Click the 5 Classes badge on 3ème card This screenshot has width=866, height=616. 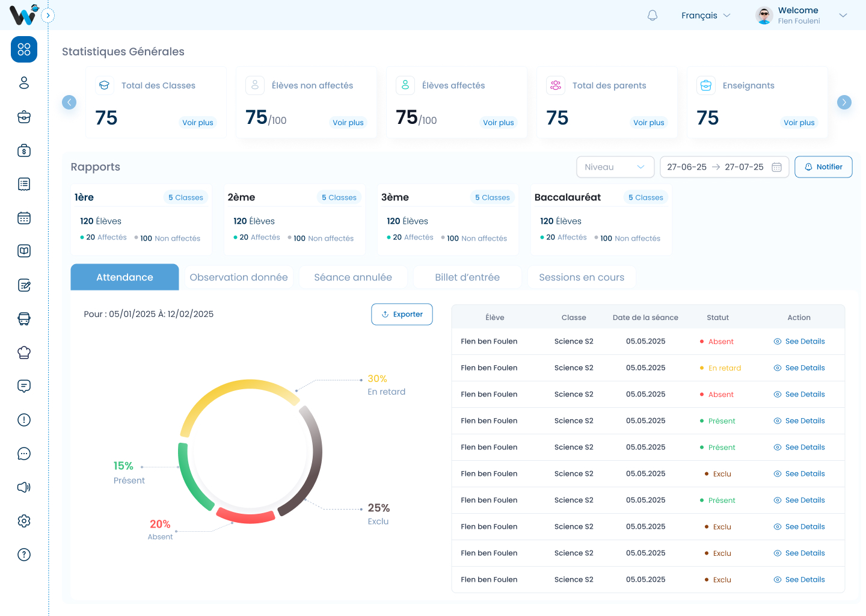coord(493,197)
